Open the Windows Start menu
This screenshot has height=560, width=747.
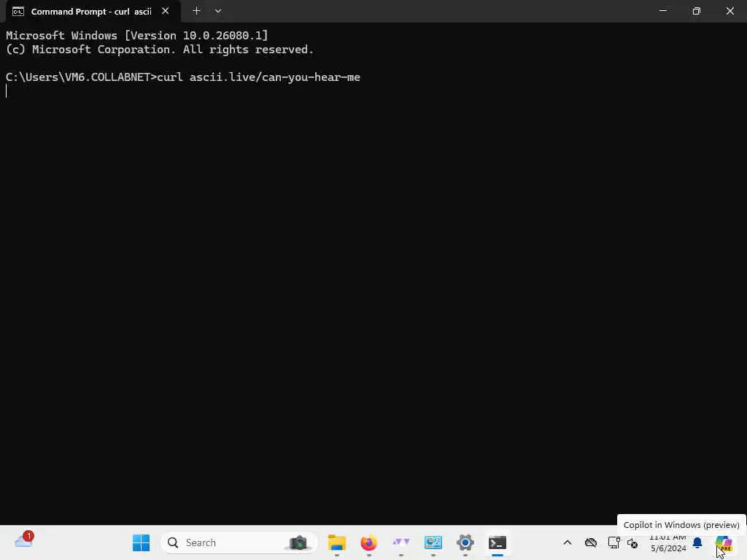pos(141,542)
